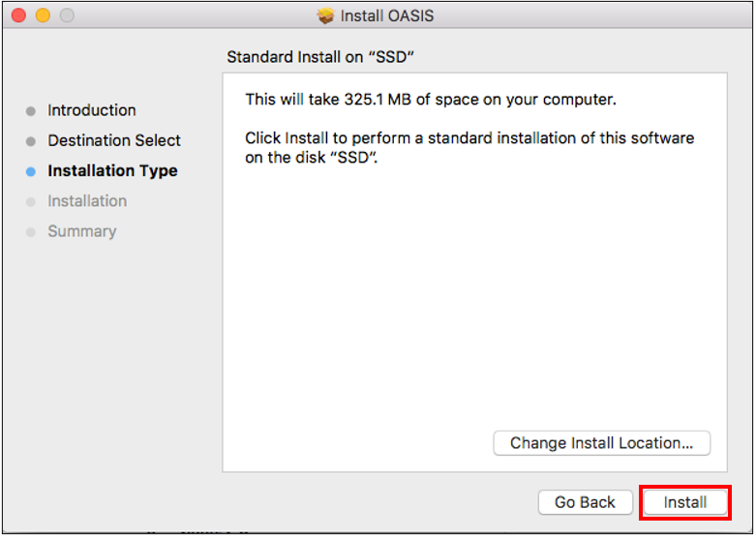Click the greyed Installation step label

(87, 201)
